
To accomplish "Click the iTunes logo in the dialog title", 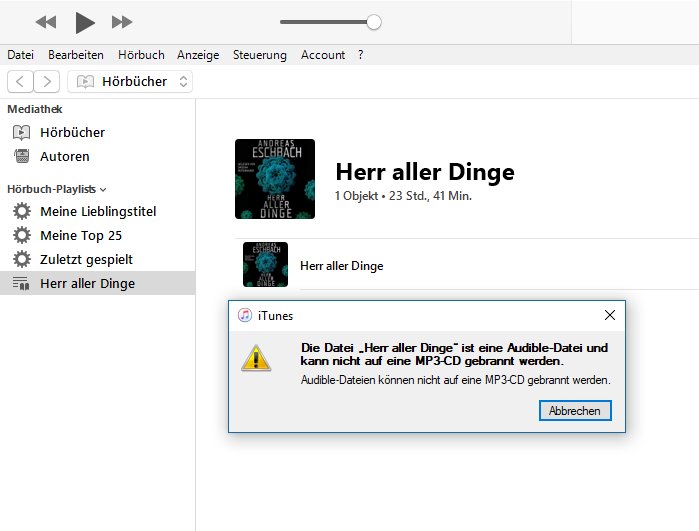I will pyautogui.click(x=244, y=315).
